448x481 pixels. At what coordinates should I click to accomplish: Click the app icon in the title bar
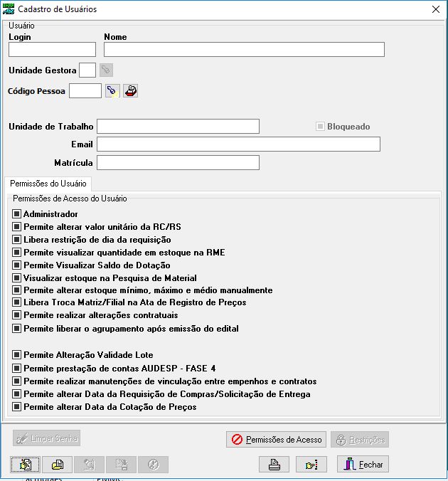tap(9, 9)
